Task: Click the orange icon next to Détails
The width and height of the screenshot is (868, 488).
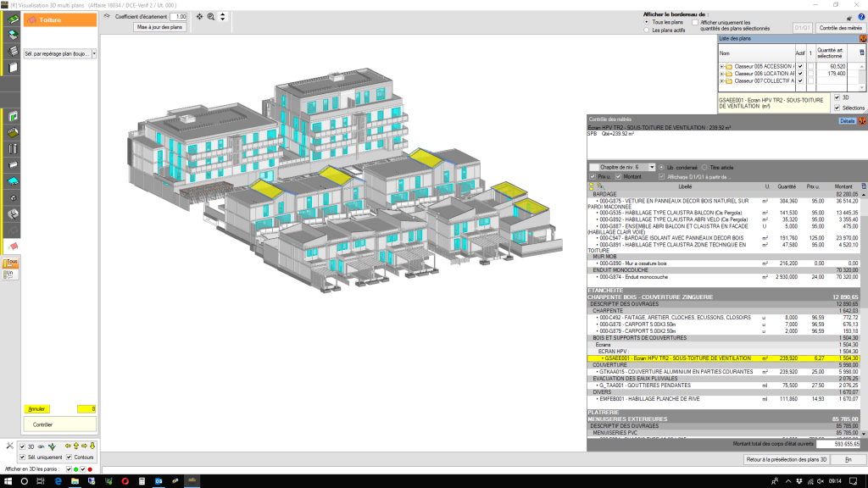Action: coord(862,120)
